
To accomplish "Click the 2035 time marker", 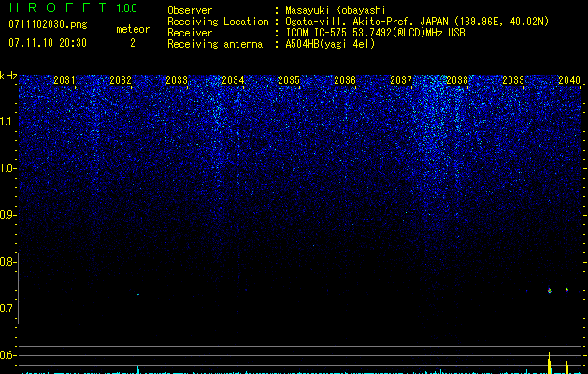I will [289, 80].
